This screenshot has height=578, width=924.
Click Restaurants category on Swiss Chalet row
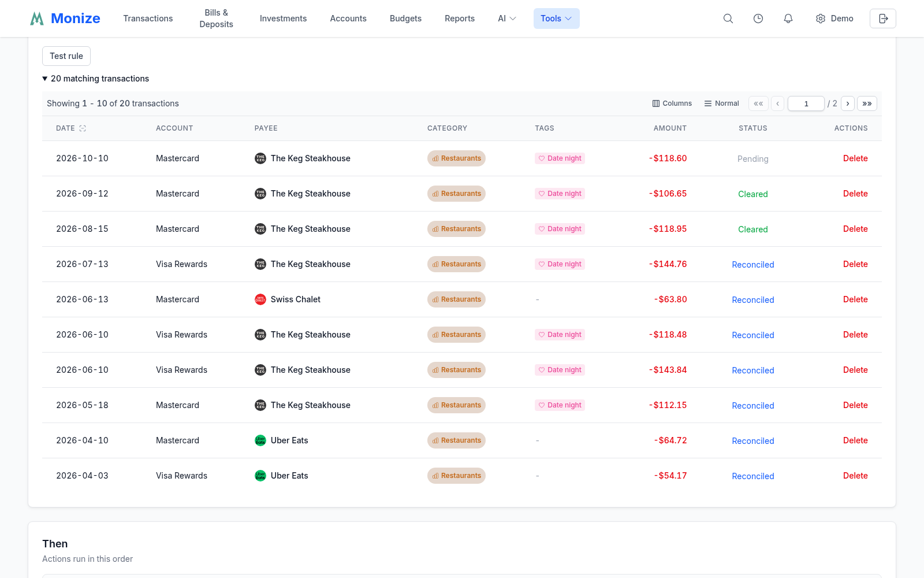click(x=456, y=299)
